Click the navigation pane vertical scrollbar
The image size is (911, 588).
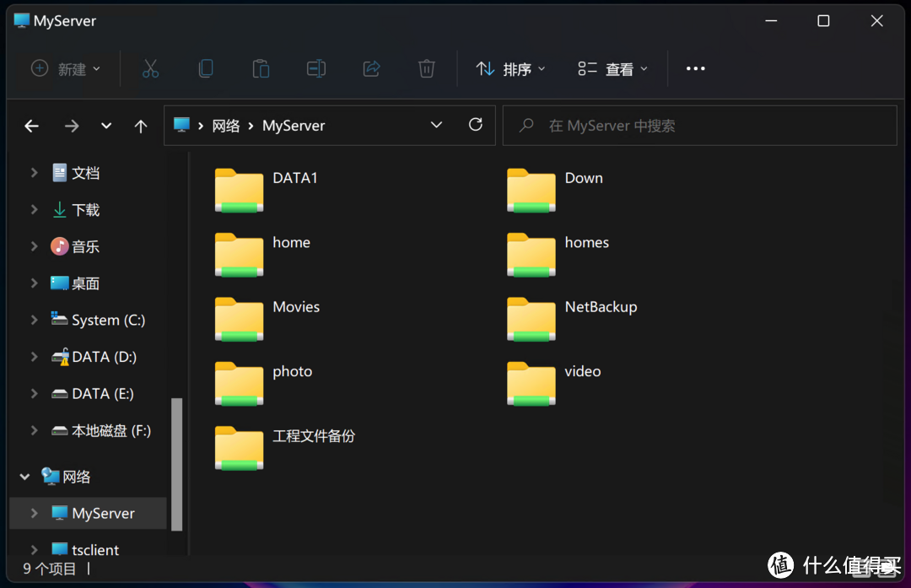176,464
